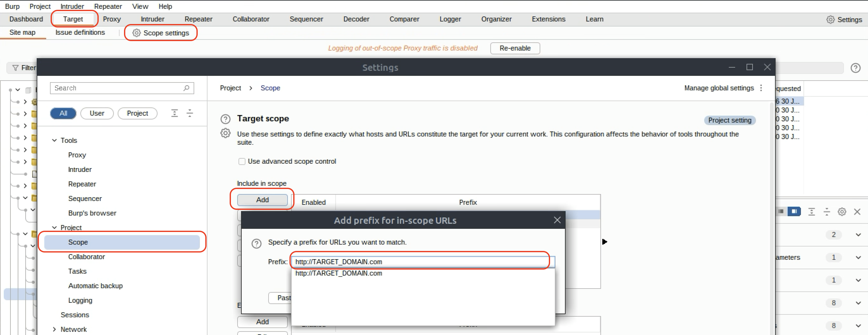Viewport: 868px width, 335px height.
Task: Select Sequencer in settings tree
Action: (x=84, y=199)
